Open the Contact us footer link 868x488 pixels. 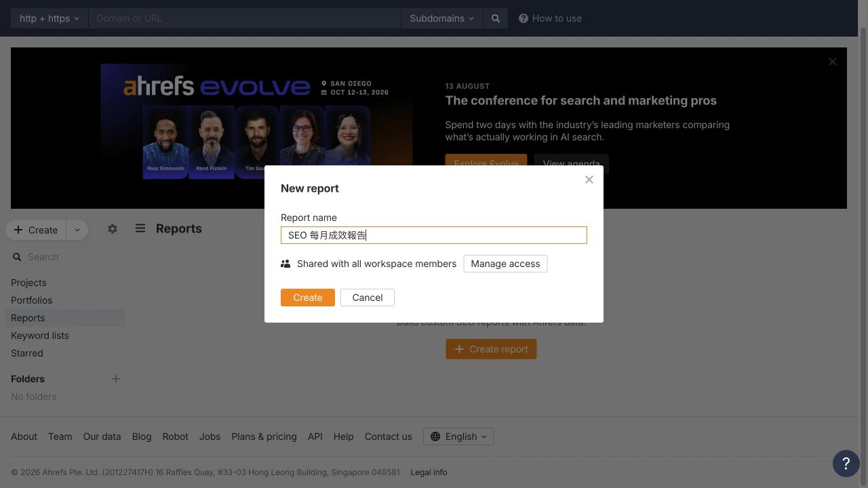coord(388,436)
